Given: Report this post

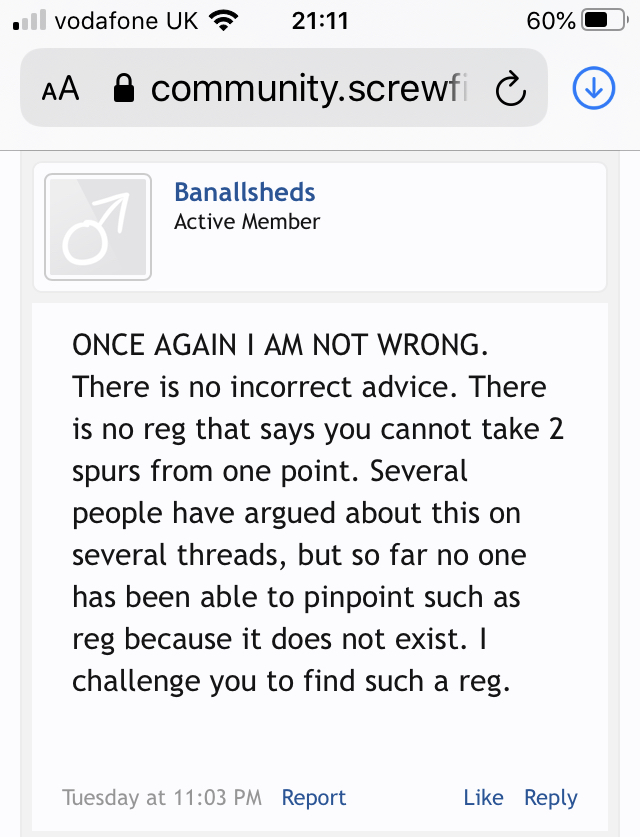Looking at the screenshot, I should [313, 797].
